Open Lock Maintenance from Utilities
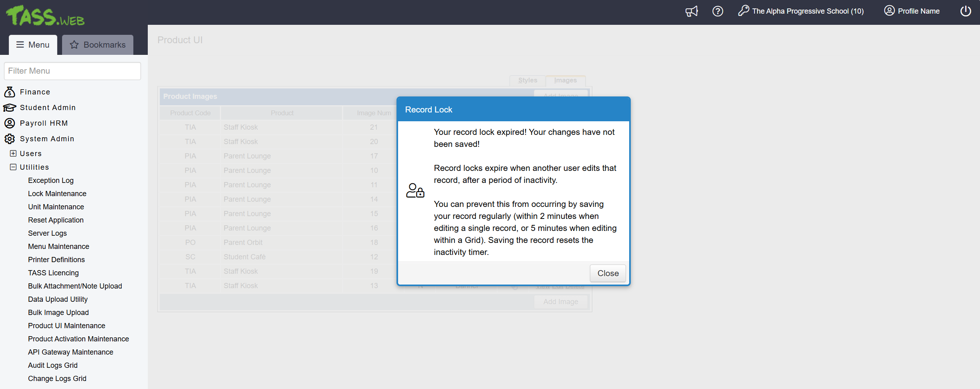 click(57, 194)
